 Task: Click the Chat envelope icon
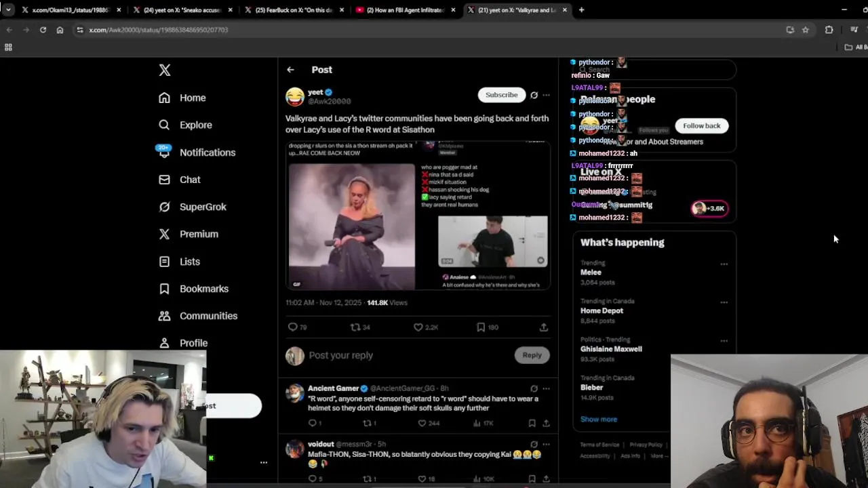point(164,180)
